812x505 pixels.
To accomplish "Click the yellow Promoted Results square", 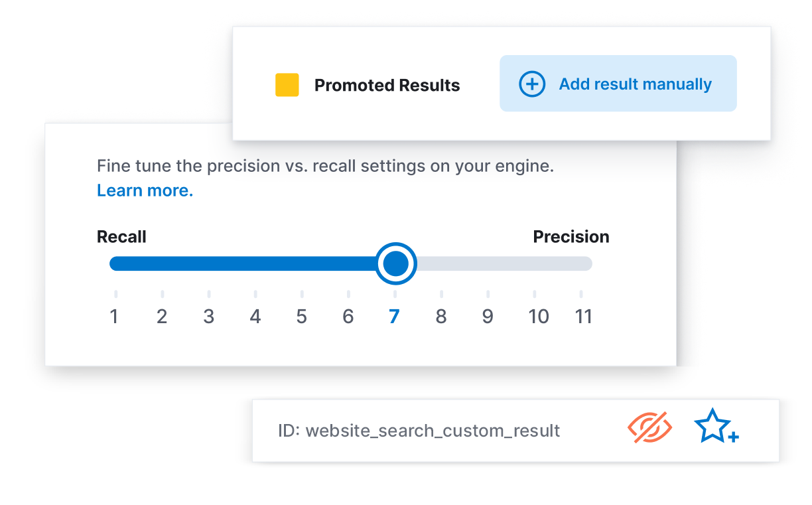I will (287, 85).
